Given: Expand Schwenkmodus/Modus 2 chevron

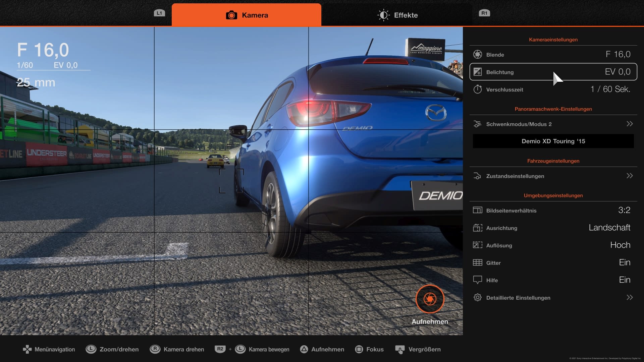Looking at the screenshot, I should point(629,124).
